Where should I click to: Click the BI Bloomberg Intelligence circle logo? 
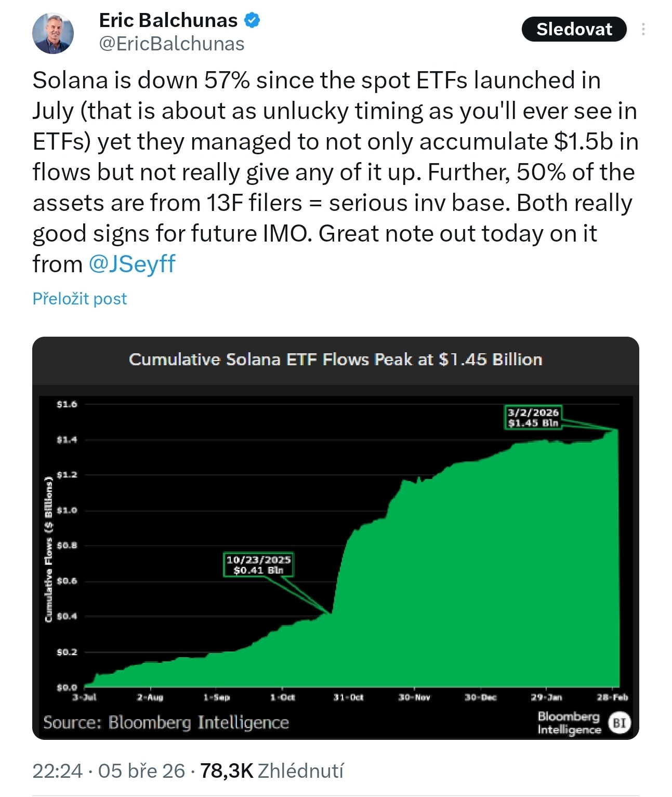coord(618,723)
